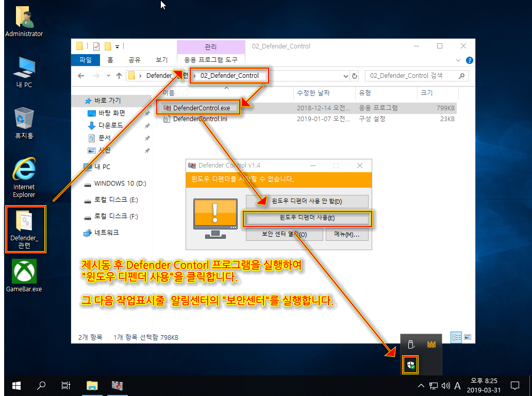The height and width of the screenshot is (396, 532).
Task: Click the USB safely remove tray icon
Action: pos(411,344)
